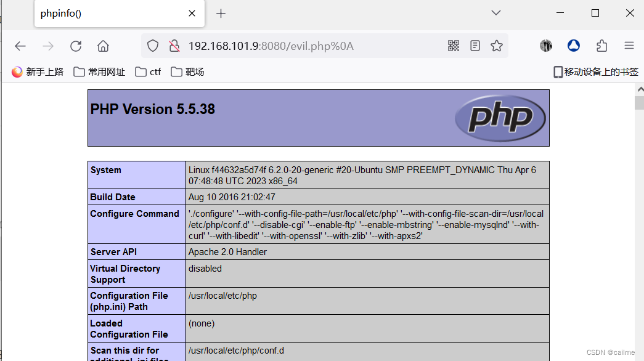Click the PHP logo in header
This screenshot has width=644, height=361.
(500, 118)
